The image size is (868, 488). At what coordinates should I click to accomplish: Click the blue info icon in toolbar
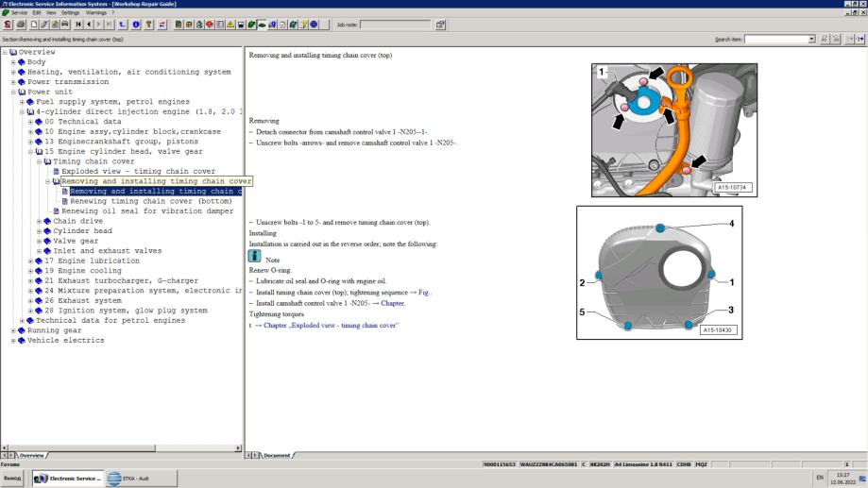136,25
